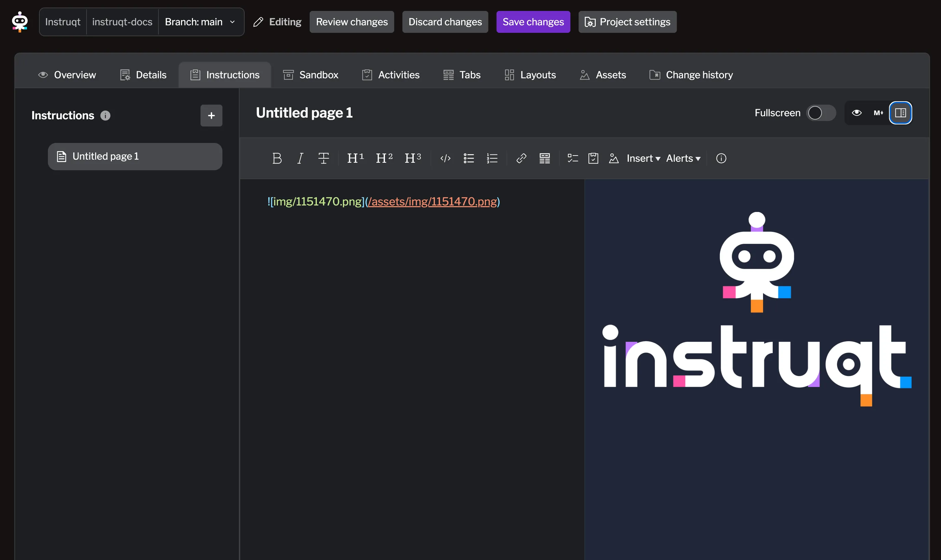Expand the Alerts dropdown
Image resolution: width=941 pixels, height=560 pixels.
pyautogui.click(x=683, y=158)
